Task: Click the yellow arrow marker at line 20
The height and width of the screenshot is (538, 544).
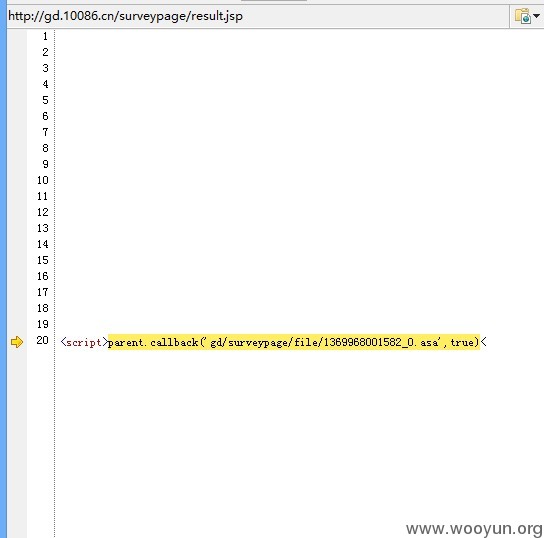Action: coord(17,342)
